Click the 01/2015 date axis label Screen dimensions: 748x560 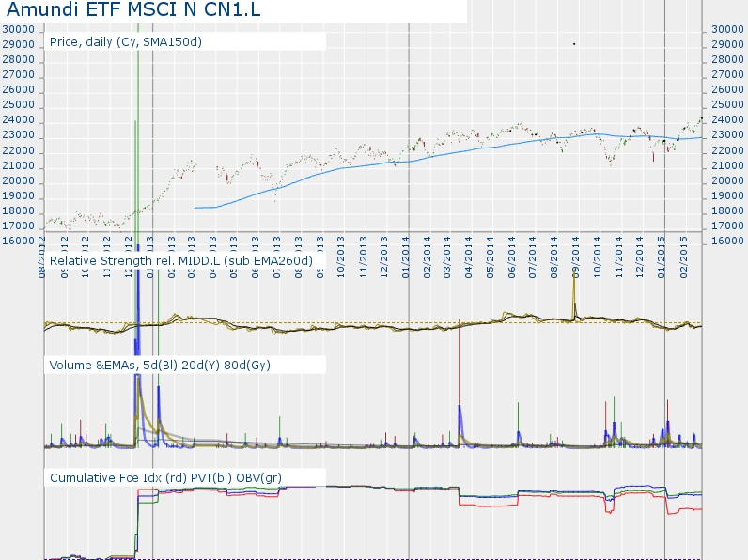(x=662, y=257)
